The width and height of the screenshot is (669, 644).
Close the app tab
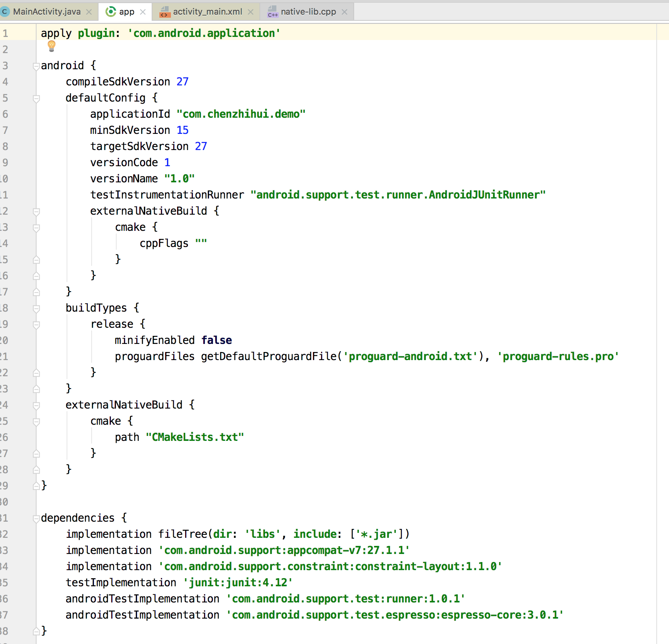pyautogui.click(x=143, y=12)
